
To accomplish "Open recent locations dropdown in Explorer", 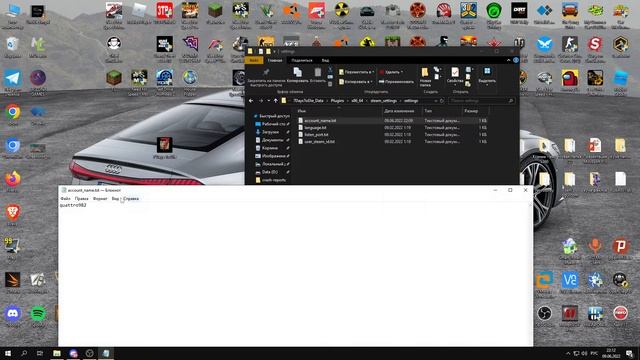I will [x=268, y=101].
